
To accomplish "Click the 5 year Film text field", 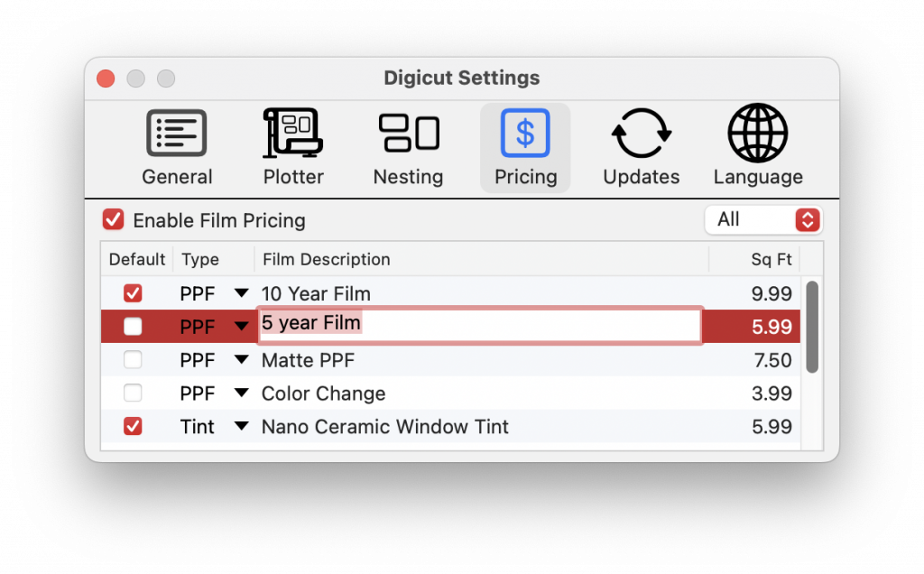I will click(480, 325).
